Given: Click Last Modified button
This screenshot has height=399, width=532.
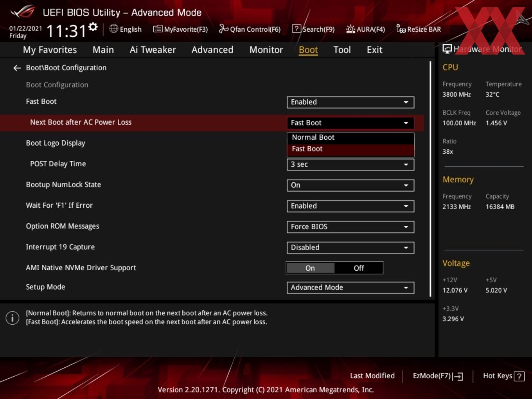Looking at the screenshot, I should coord(372,376).
